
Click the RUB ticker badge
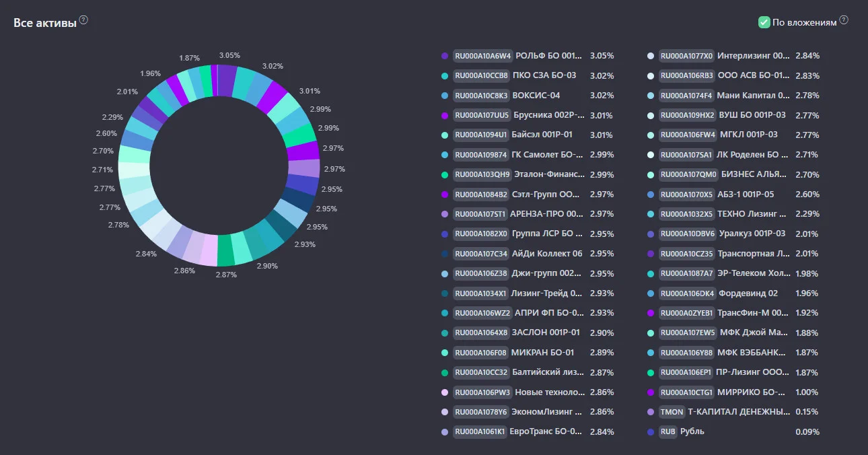click(667, 431)
